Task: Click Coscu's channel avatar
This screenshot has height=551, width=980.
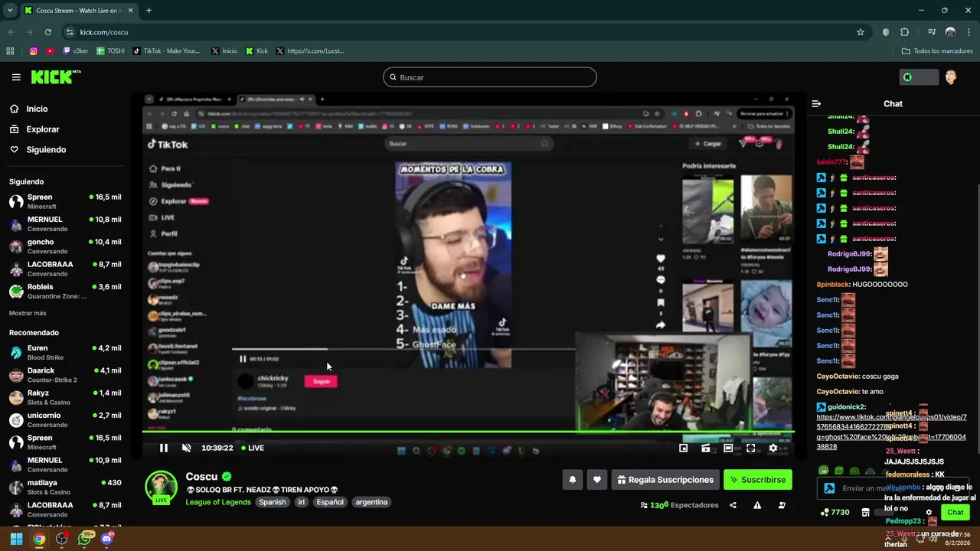Action: (161, 487)
